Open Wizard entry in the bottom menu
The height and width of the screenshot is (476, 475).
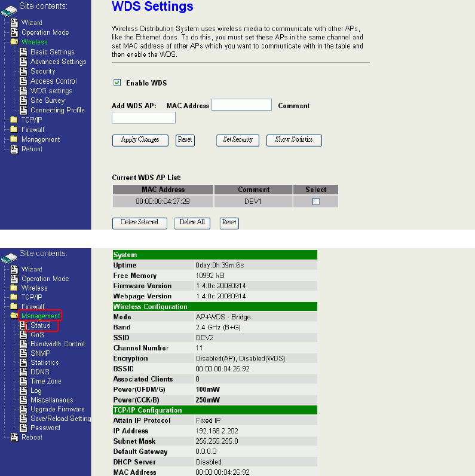pos(32,269)
